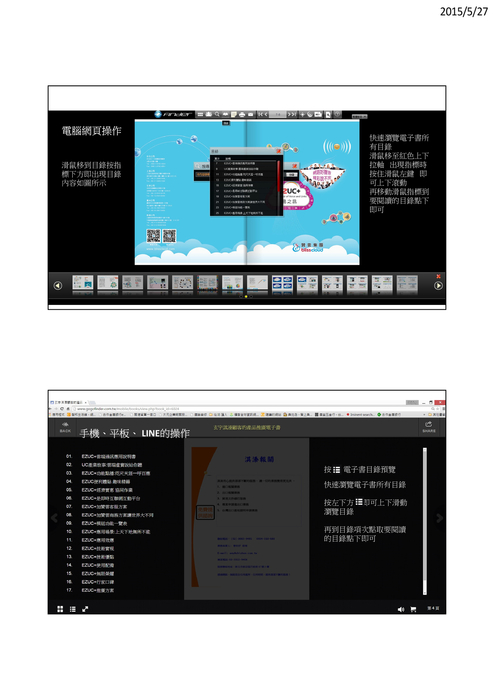
Task: Open the grid thumbnail view icon
Action: click(60, 609)
